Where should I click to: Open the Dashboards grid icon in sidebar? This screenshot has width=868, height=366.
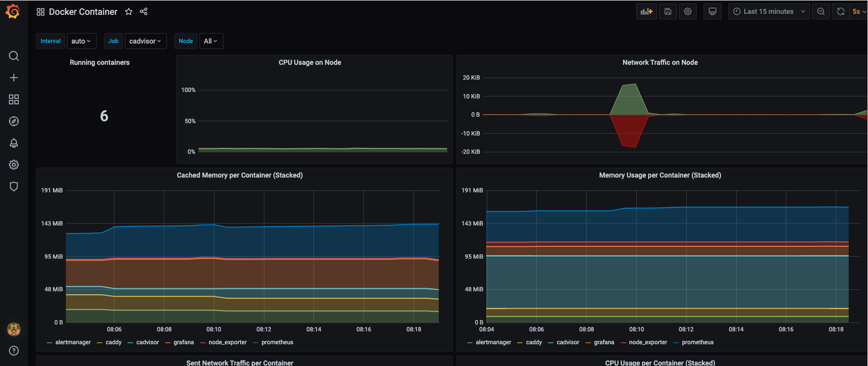pos(14,99)
